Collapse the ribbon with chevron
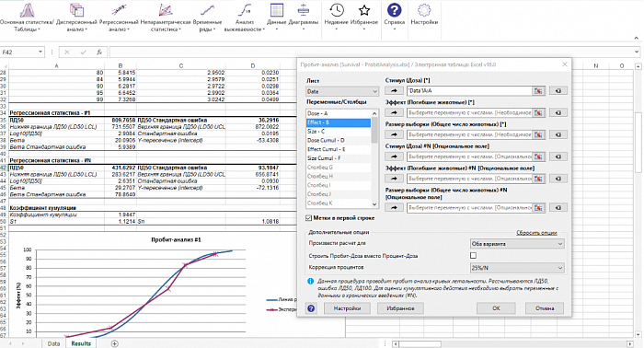This screenshot has height=348, width=644. click(x=637, y=38)
